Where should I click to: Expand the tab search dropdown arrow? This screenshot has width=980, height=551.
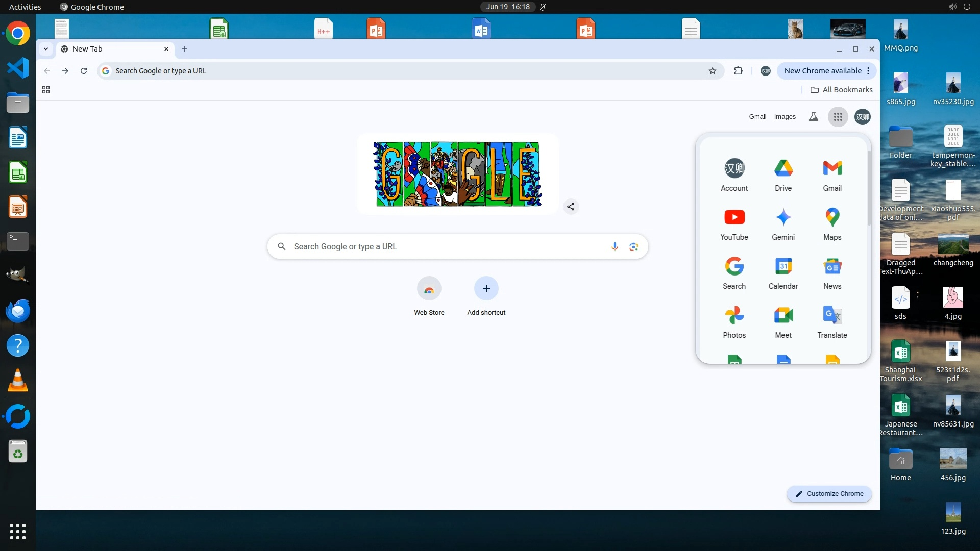pyautogui.click(x=46, y=49)
